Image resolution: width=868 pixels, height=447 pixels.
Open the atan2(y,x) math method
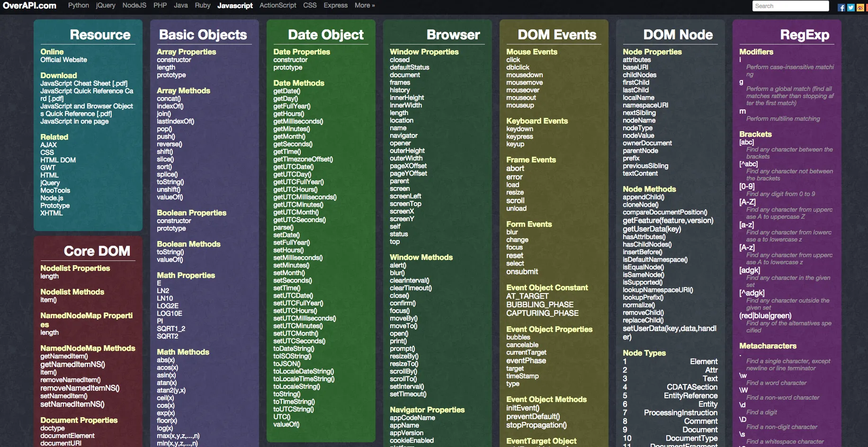point(171,390)
